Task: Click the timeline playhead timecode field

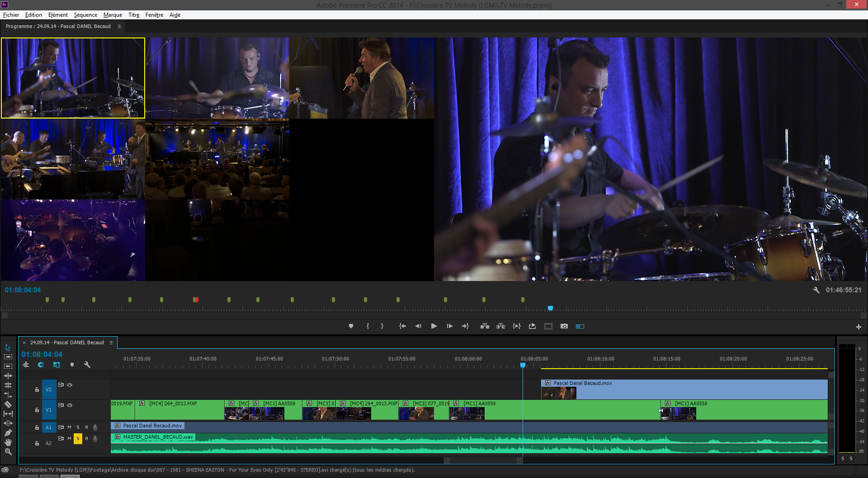Action: 42,355
